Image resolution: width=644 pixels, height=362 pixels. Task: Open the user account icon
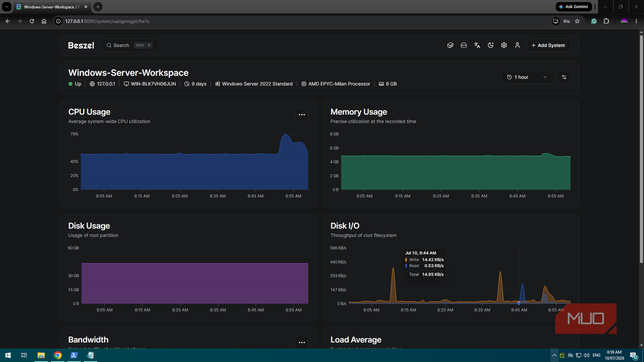[x=517, y=45]
